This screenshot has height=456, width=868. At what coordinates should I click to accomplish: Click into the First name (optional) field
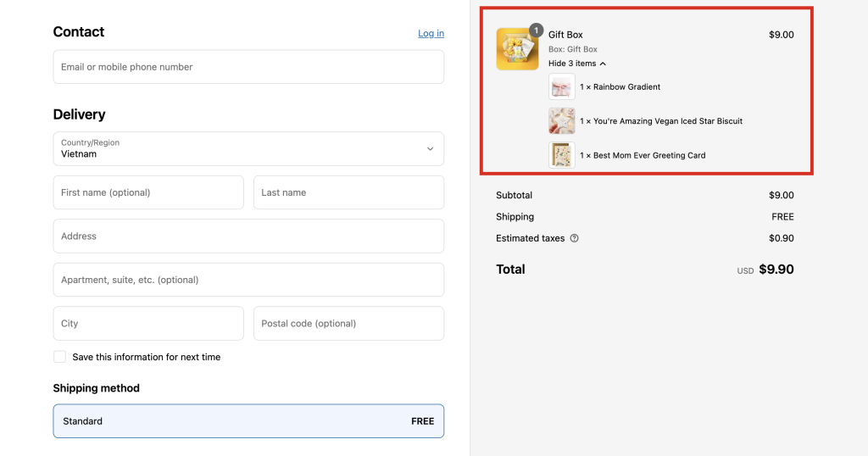[x=148, y=192]
